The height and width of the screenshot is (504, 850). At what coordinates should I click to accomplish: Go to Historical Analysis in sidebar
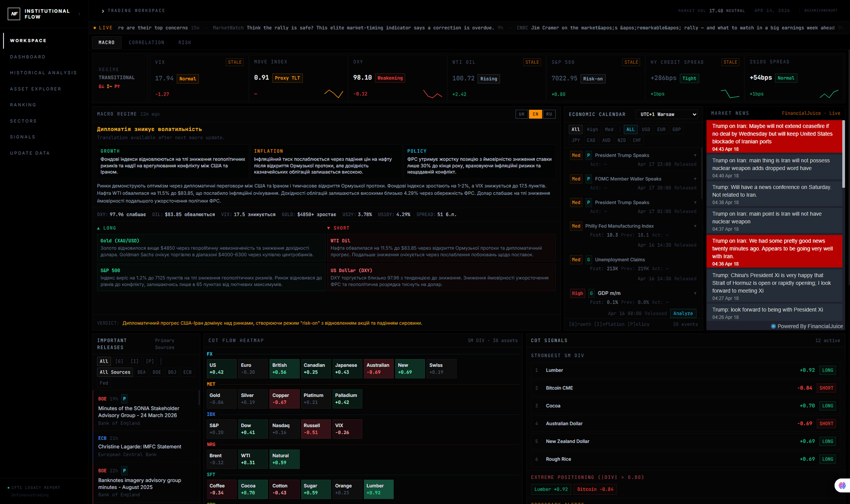43,73
